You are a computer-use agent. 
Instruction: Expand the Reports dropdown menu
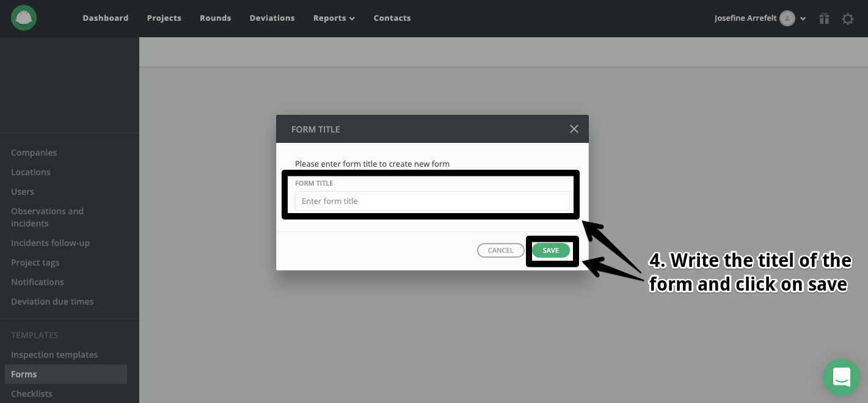point(334,18)
